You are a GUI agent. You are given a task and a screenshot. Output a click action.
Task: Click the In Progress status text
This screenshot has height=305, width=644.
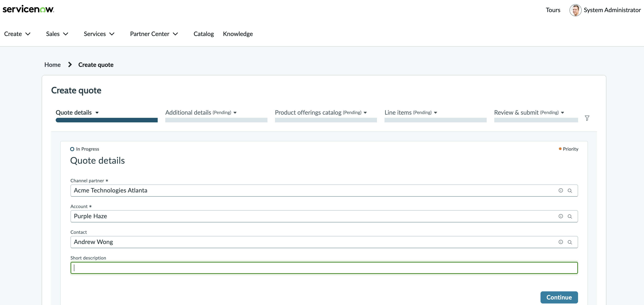click(88, 149)
